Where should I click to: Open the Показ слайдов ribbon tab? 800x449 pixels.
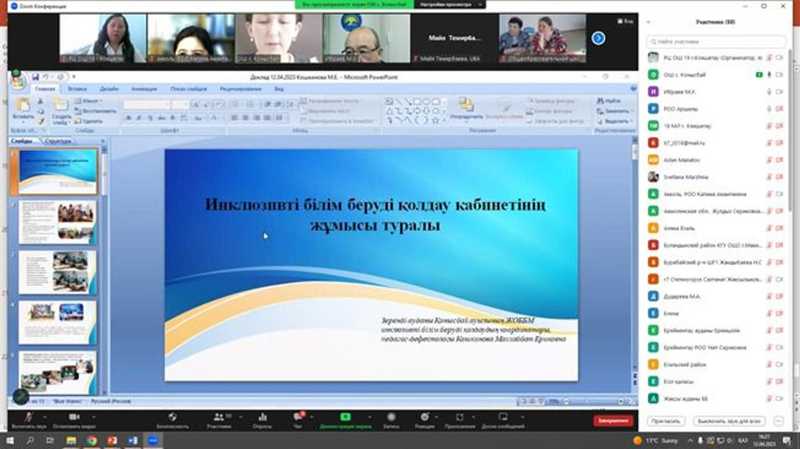pyautogui.click(x=188, y=89)
